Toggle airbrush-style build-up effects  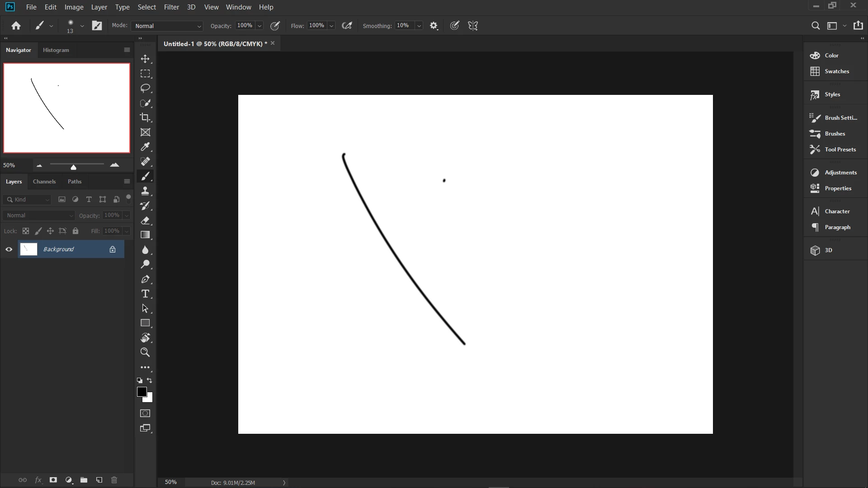347,26
